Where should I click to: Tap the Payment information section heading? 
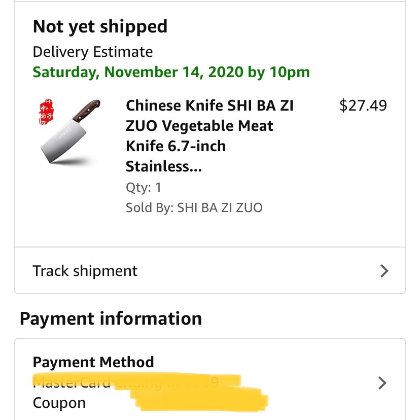pos(111,318)
